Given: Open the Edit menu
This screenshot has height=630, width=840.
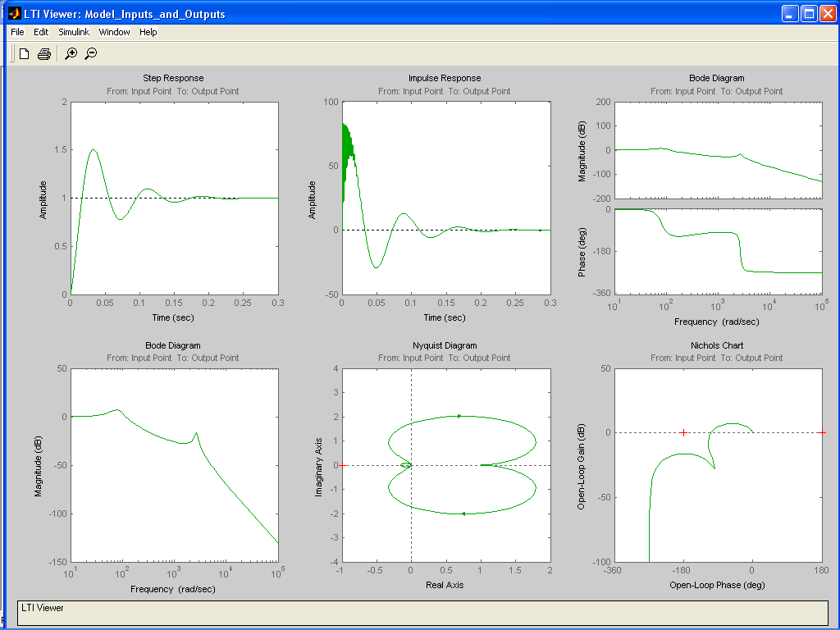Looking at the screenshot, I should (41, 32).
